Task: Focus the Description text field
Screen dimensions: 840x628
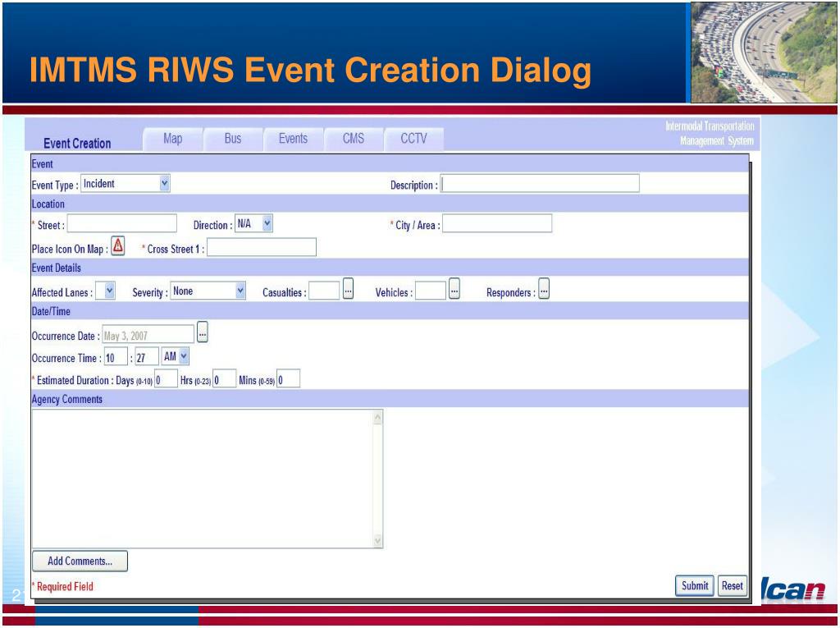Action: (540, 183)
